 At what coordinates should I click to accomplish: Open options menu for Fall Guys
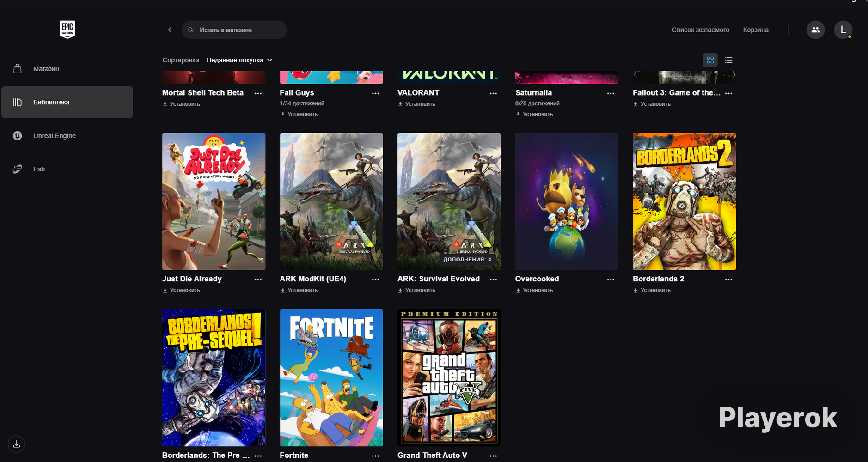coord(375,93)
